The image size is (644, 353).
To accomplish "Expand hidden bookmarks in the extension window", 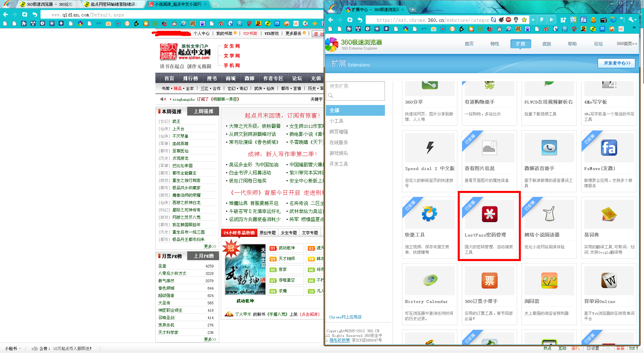I will [x=634, y=28].
